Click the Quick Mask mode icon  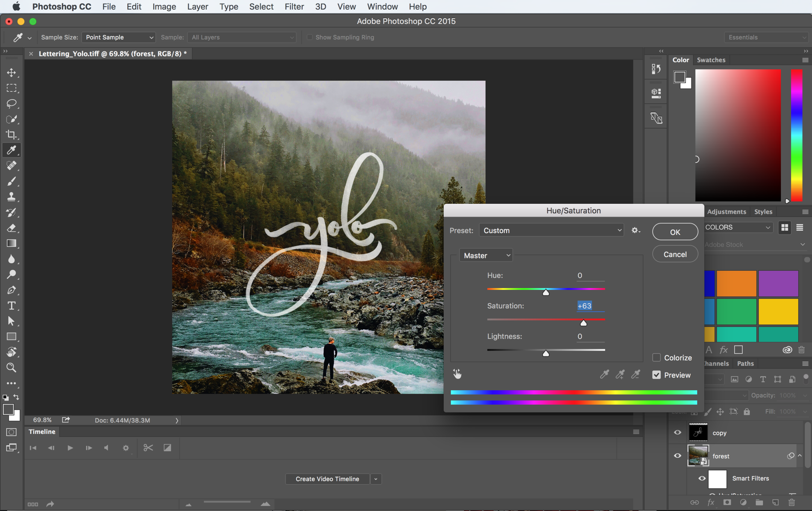point(11,432)
